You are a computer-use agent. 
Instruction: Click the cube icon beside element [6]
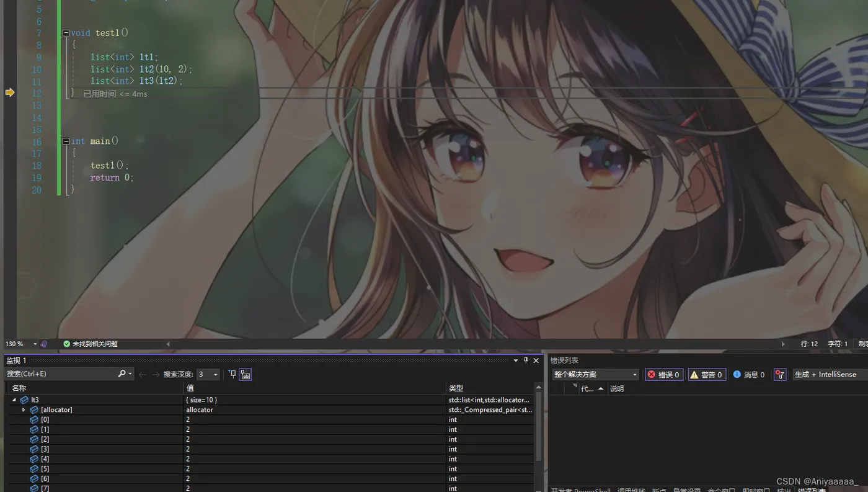34,479
